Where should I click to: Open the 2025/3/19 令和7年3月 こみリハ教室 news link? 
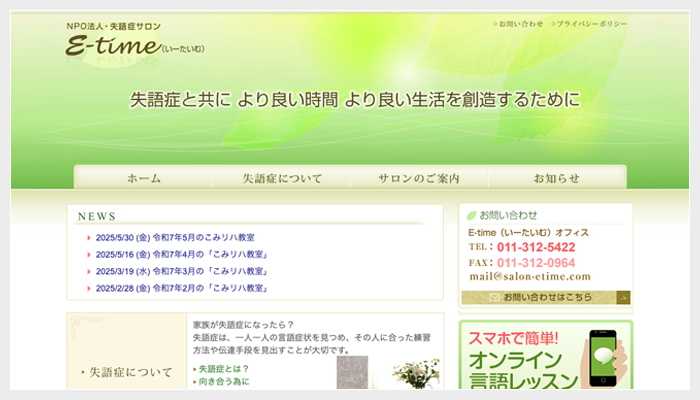[181, 271]
